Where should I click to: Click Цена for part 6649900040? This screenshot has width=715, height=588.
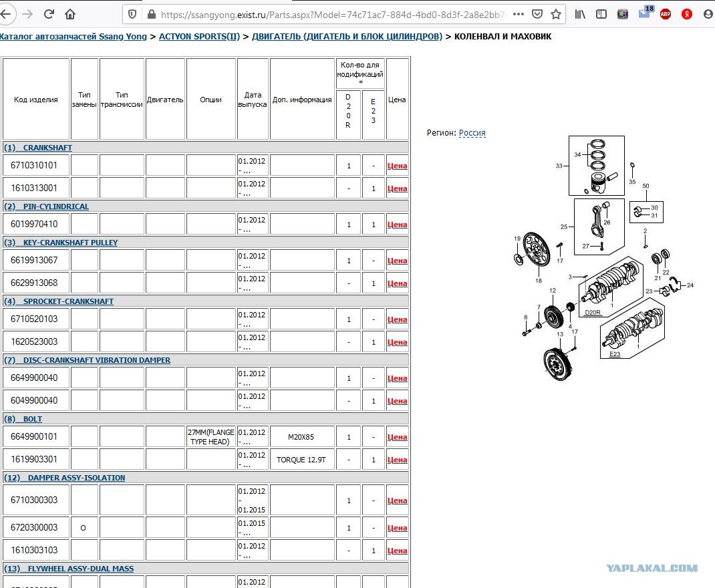tap(397, 378)
